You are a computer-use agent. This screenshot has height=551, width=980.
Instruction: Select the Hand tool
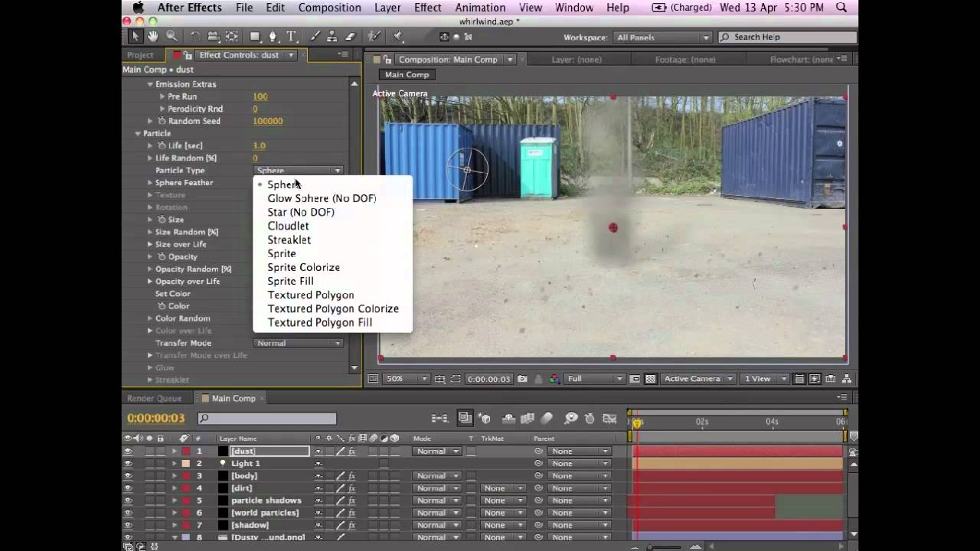coord(153,36)
